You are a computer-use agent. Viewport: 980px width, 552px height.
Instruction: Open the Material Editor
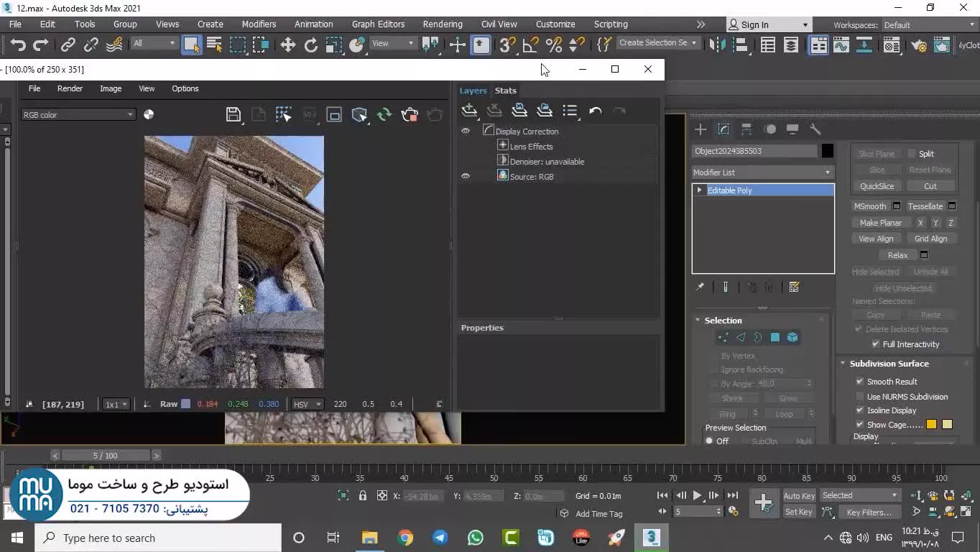[x=891, y=45]
